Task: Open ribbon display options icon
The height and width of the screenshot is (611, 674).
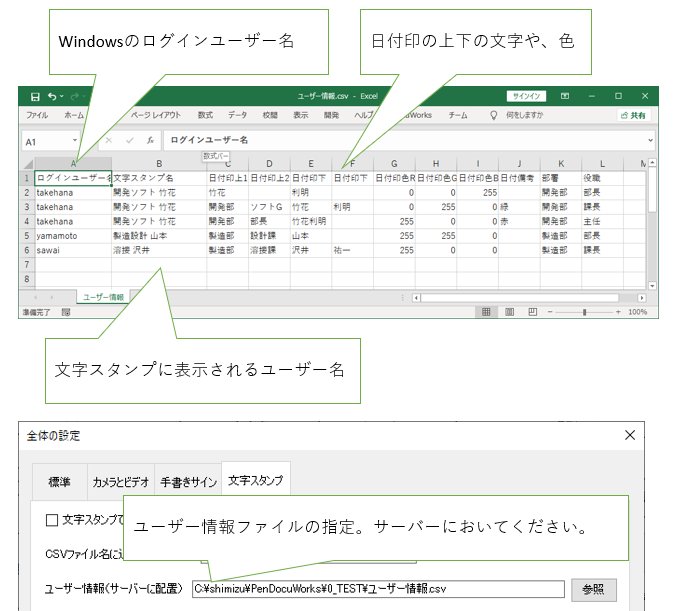Action: (565, 96)
